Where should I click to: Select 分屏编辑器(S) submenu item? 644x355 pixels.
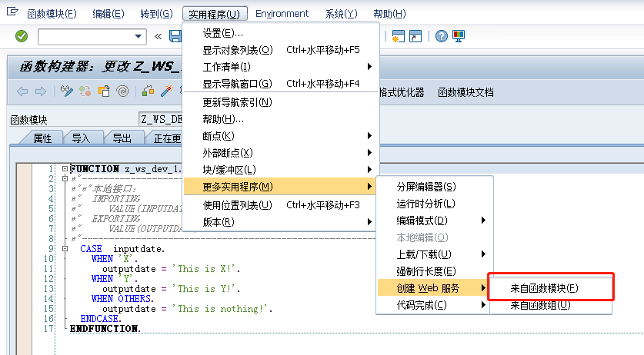point(434,187)
